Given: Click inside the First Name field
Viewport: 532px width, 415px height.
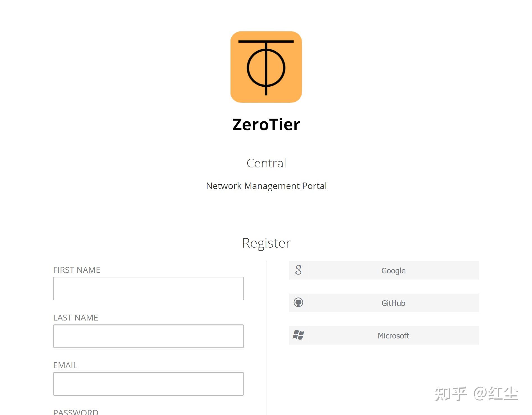Looking at the screenshot, I should click(x=148, y=288).
